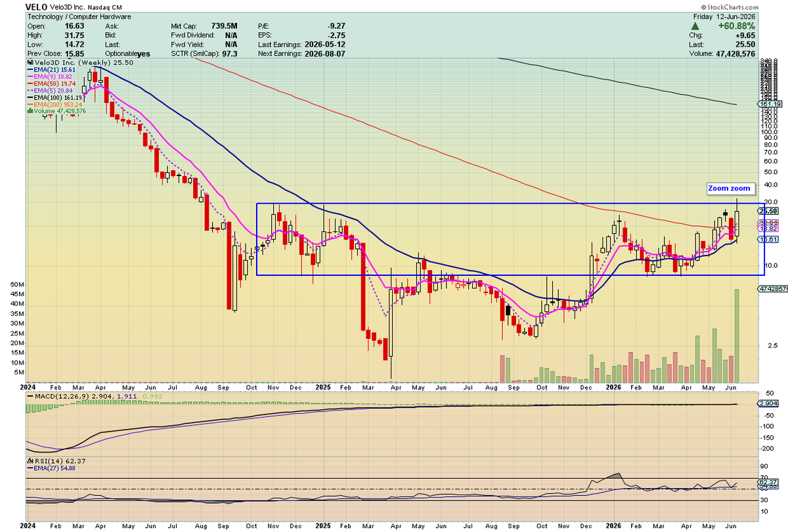788x532 pixels.
Task: Click the 62.37 RSI tag on right axis
Action: [x=768, y=483]
